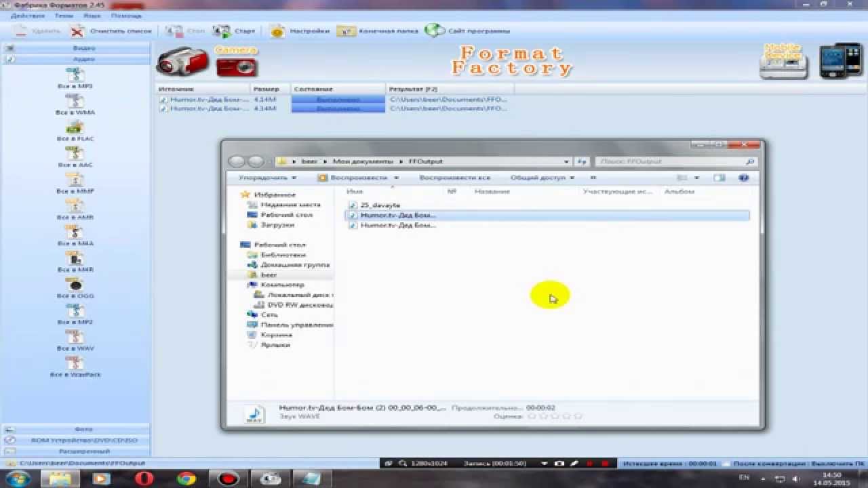Image resolution: width=868 pixels, height=488 pixels.
Task: Select the 'Все в OGG' converter
Action: click(x=75, y=288)
